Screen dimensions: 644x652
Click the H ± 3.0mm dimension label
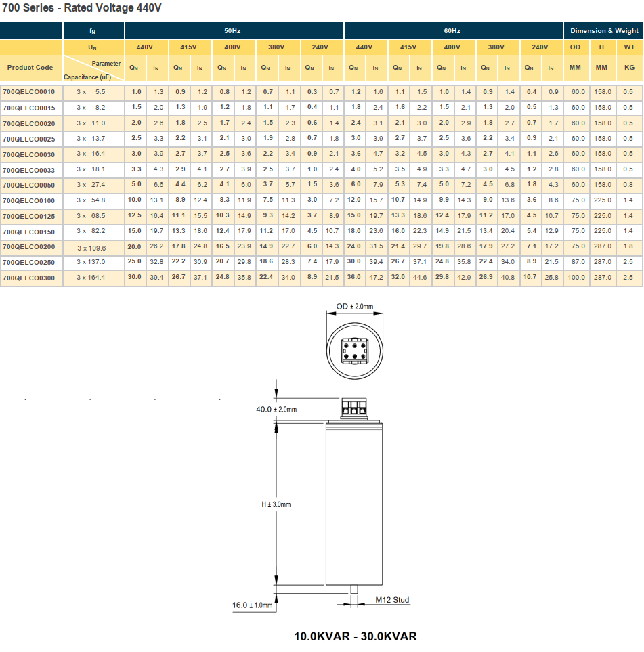276,504
